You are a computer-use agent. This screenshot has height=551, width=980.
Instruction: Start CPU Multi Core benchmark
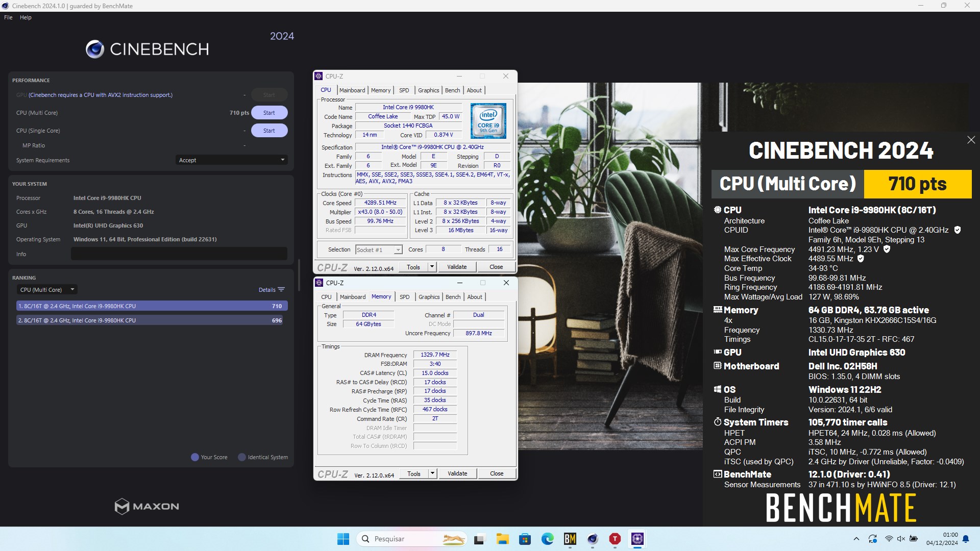point(269,113)
